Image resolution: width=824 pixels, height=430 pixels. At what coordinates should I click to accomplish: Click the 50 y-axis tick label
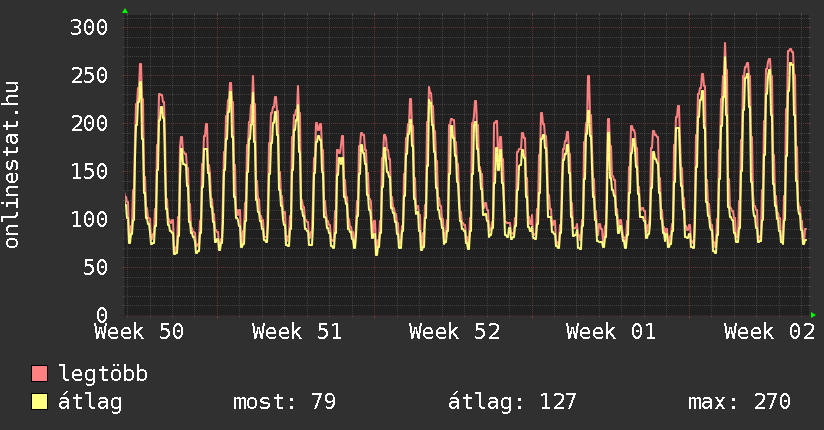pyautogui.click(x=94, y=267)
